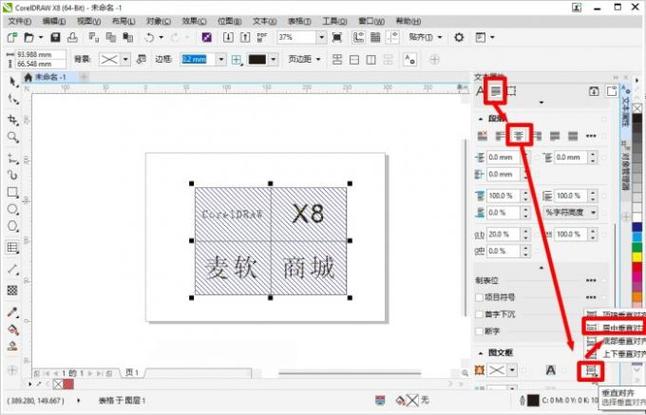The width and height of the screenshot is (646, 415).
Task: Click the Paragraph tab icon in text panel
Action: point(496,91)
